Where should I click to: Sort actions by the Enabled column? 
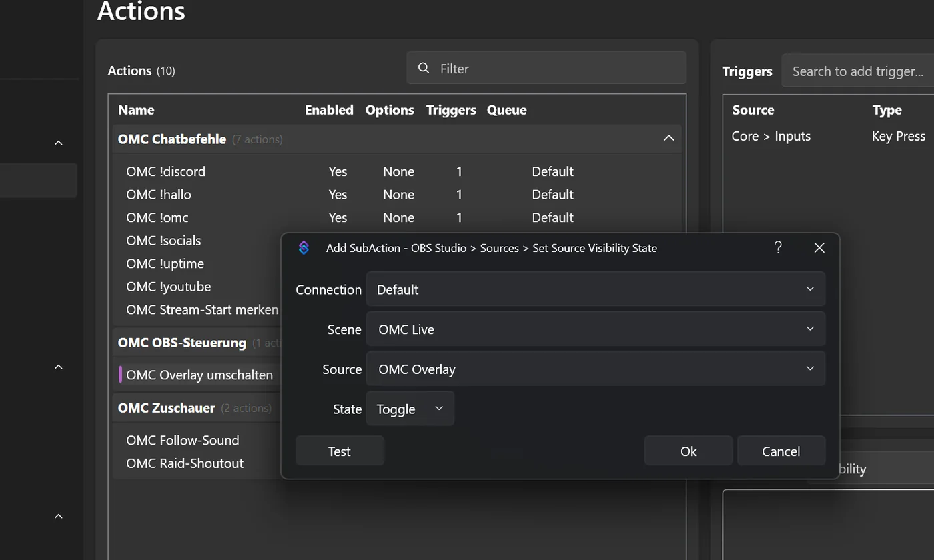click(x=329, y=110)
